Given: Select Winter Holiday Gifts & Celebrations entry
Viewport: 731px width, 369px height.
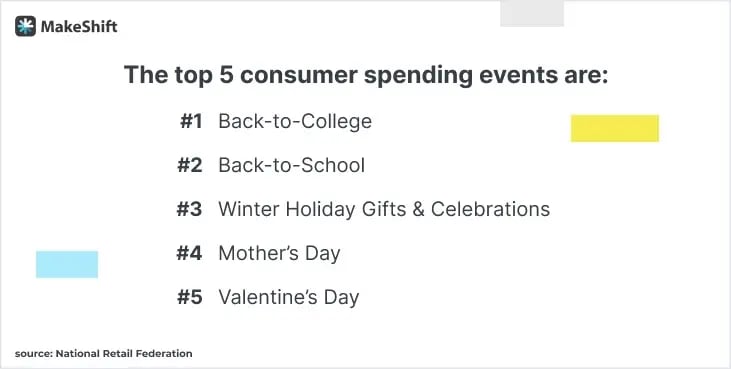Looking at the screenshot, I should [384, 209].
